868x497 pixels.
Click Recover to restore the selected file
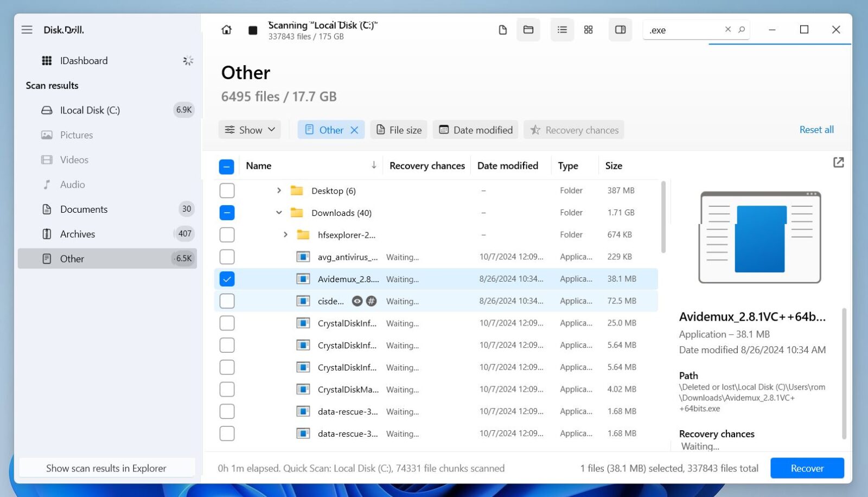(807, 468)
